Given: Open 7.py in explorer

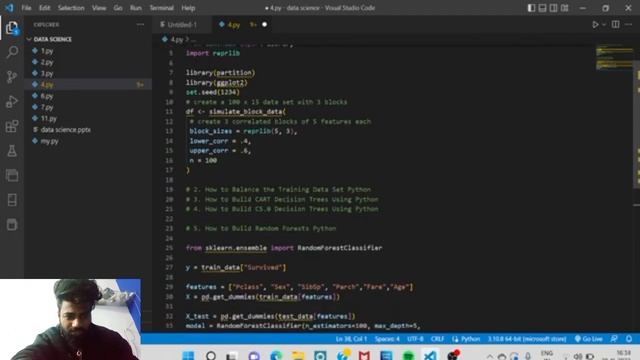Looking at the screenshot, I should pyautogui.click(x=47, y=107).
